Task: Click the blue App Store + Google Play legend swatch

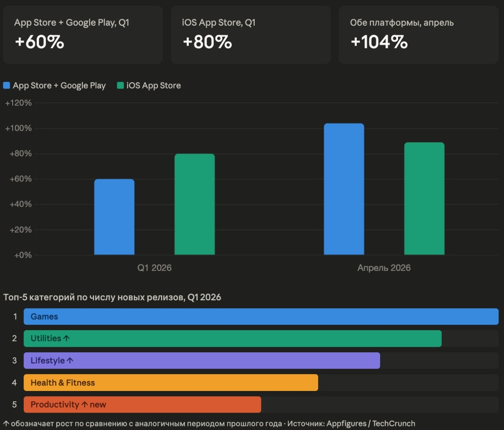Action: [x=6, y=86]
